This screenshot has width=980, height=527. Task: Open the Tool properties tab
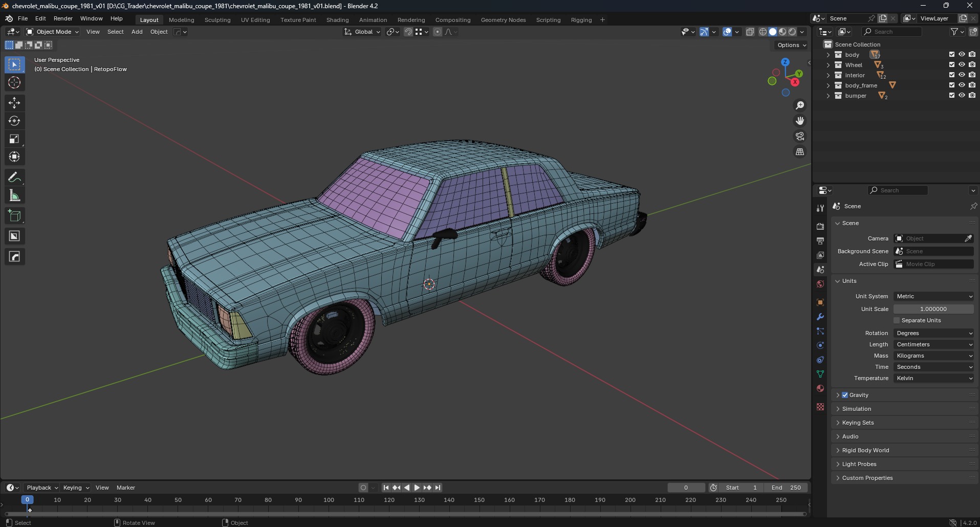tap(820, 208)
